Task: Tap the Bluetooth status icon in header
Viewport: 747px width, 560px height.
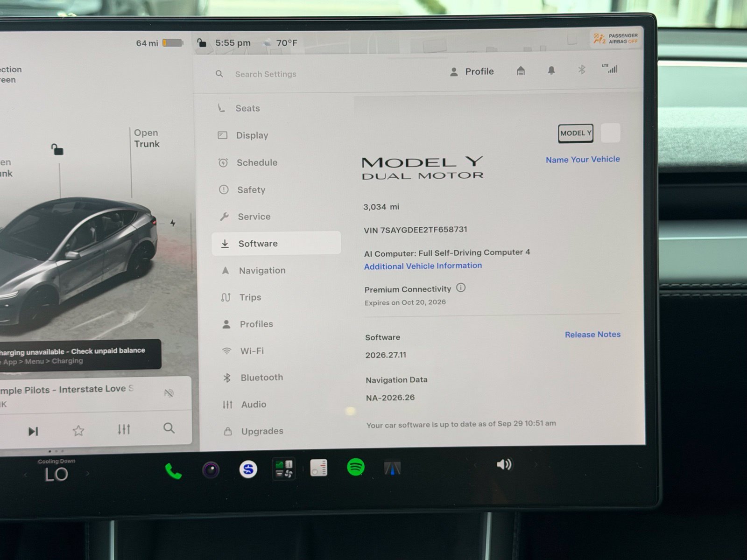Action: pyautogui.click(x=582, y=70)
